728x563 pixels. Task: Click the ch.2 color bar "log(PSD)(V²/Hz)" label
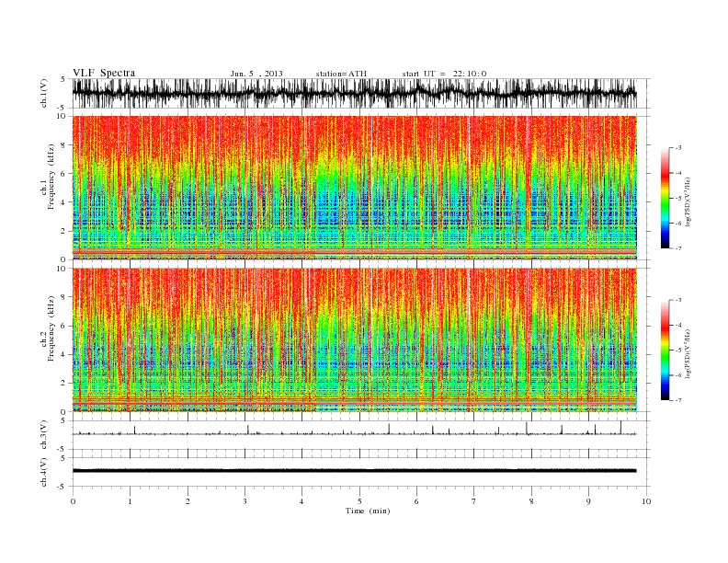(688, 354)
